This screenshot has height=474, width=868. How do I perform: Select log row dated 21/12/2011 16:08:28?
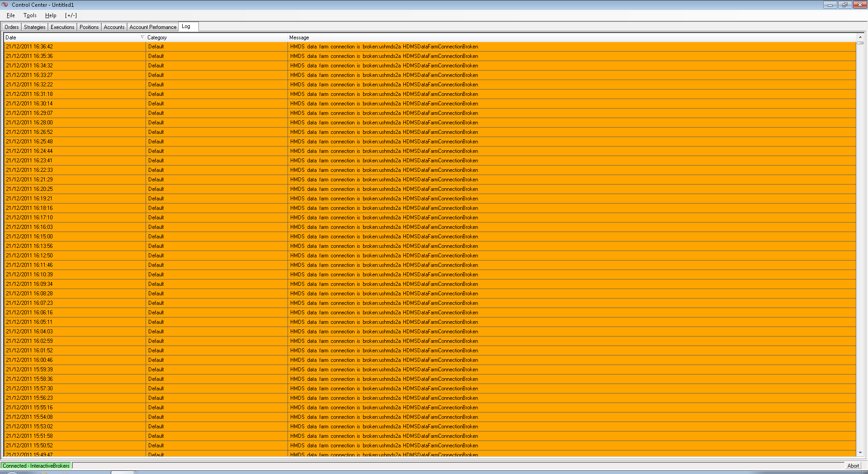click(x=430, y=294)
